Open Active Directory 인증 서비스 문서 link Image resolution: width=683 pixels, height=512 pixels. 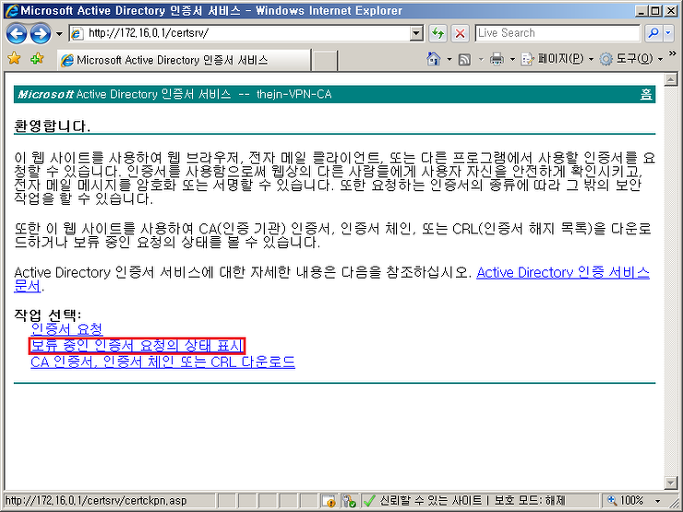pos(563,273)
